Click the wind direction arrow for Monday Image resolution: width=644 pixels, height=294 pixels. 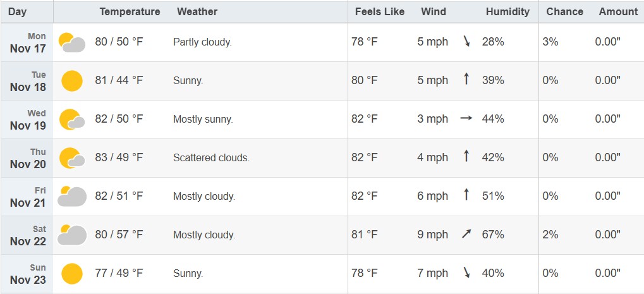467,42
